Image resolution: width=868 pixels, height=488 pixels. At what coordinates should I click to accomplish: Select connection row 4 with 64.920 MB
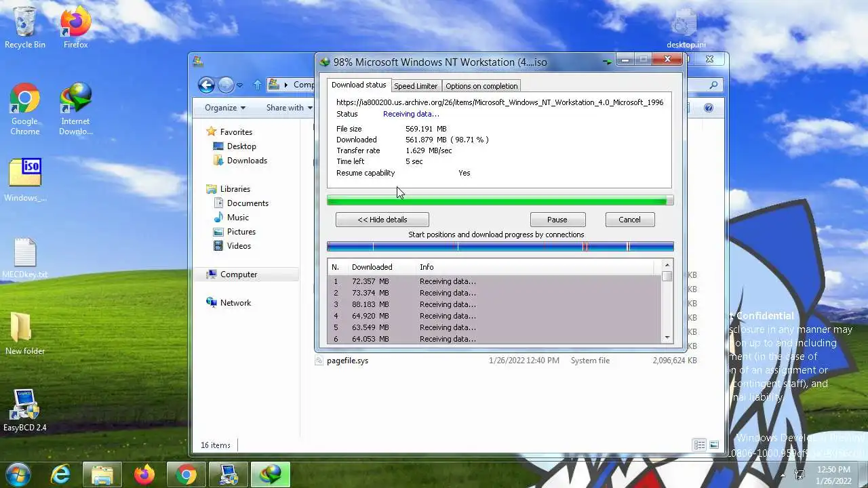click(495, 316)
